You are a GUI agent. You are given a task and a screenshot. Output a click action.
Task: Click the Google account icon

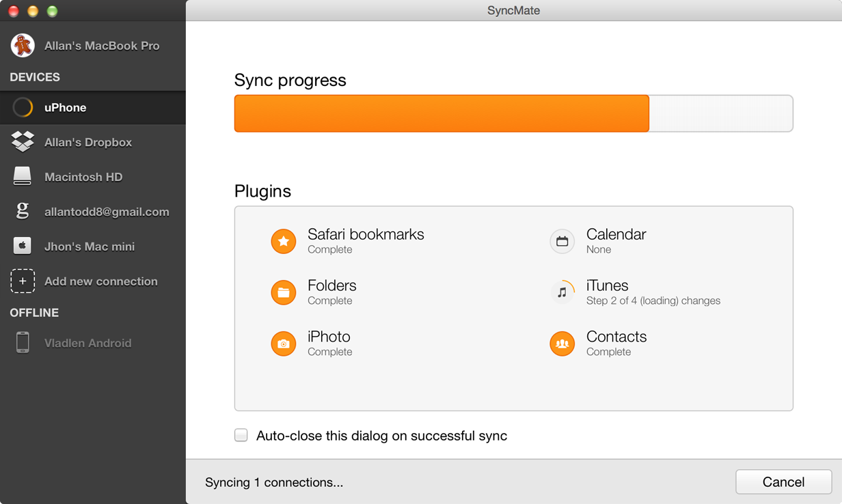click(23, 212)
